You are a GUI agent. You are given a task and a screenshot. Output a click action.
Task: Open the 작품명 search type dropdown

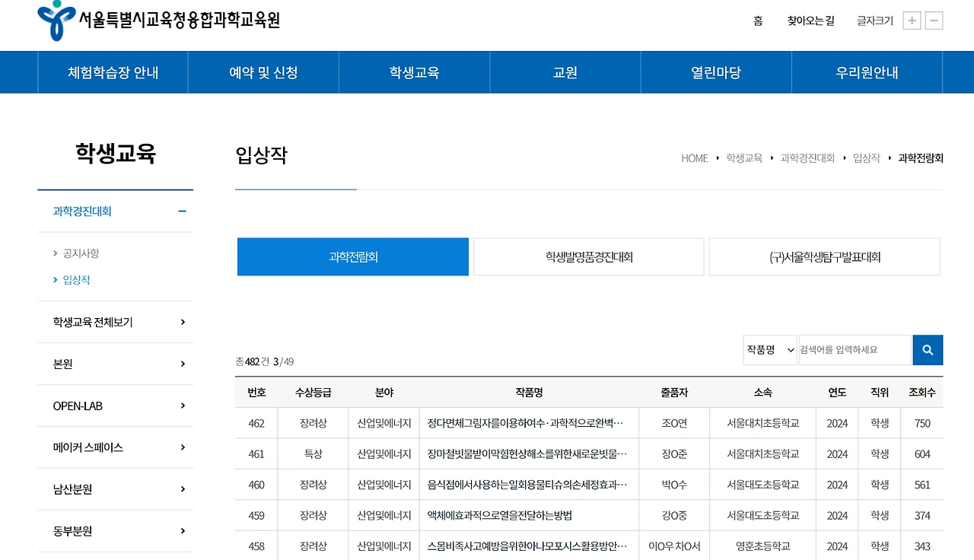tap(770, 350)
